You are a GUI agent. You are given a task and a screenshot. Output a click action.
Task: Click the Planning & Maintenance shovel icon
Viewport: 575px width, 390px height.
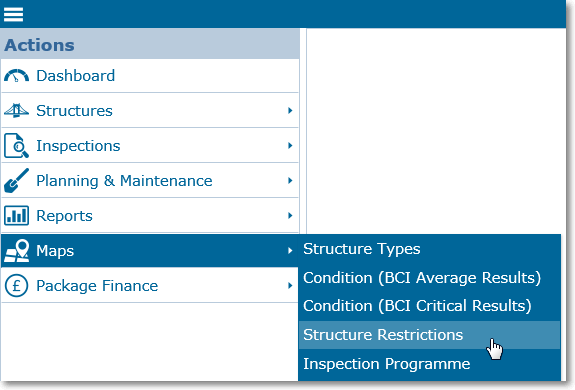coord(16,180)
